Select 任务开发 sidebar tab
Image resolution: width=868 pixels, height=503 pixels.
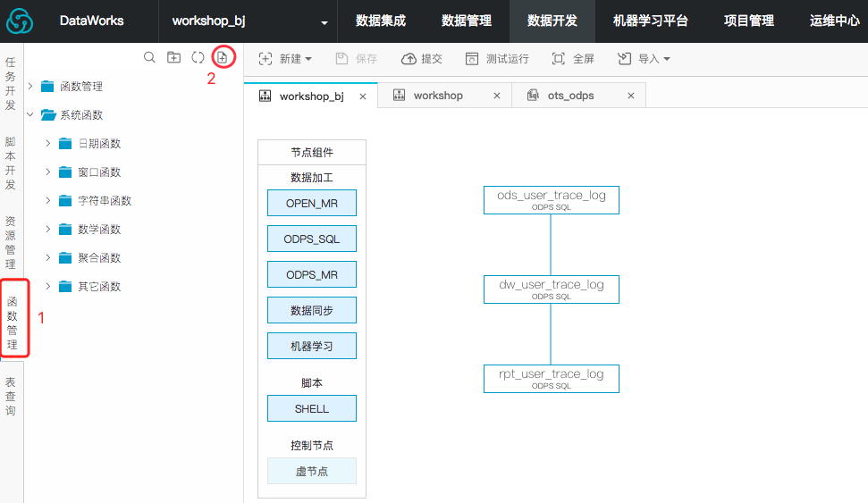click(x=11, y=84)
